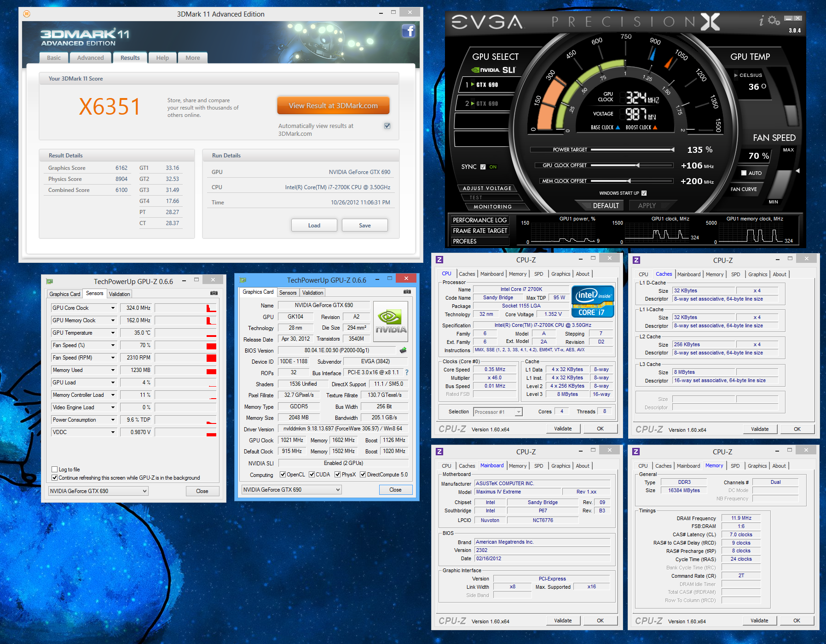This screenshot has height=644, width=826.
Task: Open Power Consumption sensor dropdown
Action: pyautogui.click(x=113, y=420)
